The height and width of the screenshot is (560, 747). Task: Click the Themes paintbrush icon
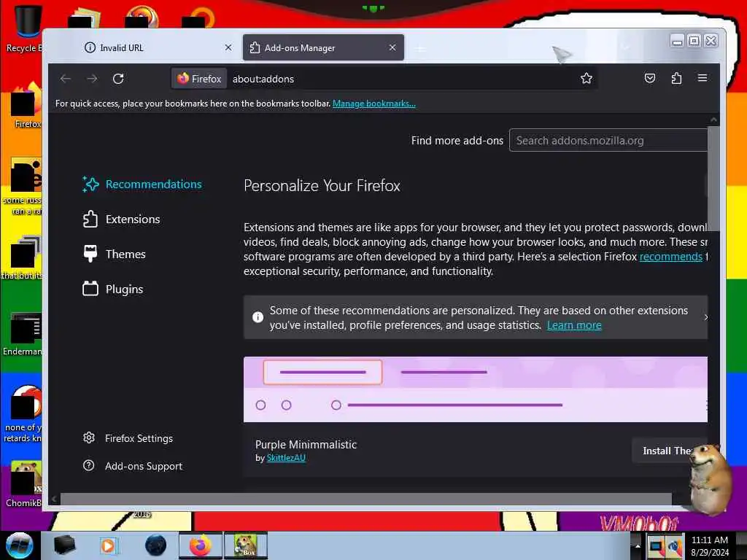[90, 254]
